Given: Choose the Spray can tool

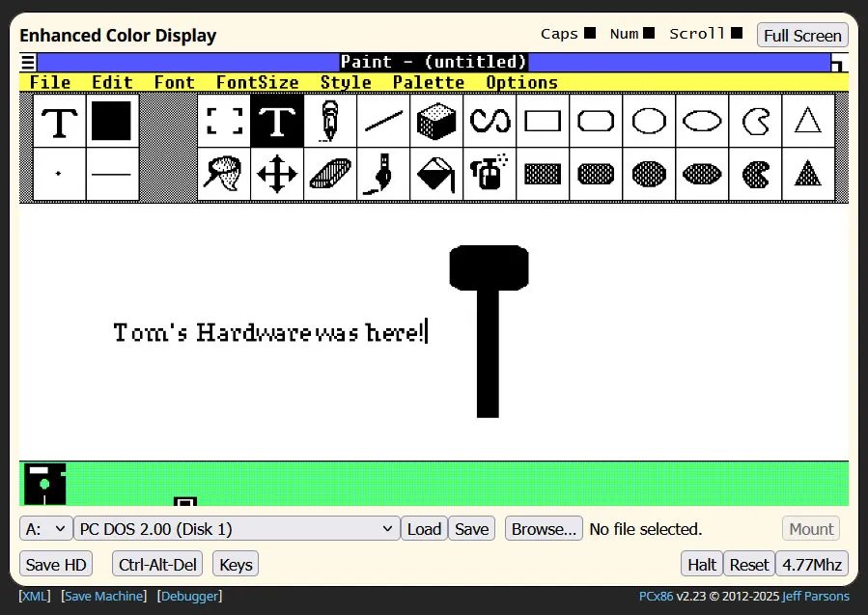Looking at the screenshot, I should [490, 174].
